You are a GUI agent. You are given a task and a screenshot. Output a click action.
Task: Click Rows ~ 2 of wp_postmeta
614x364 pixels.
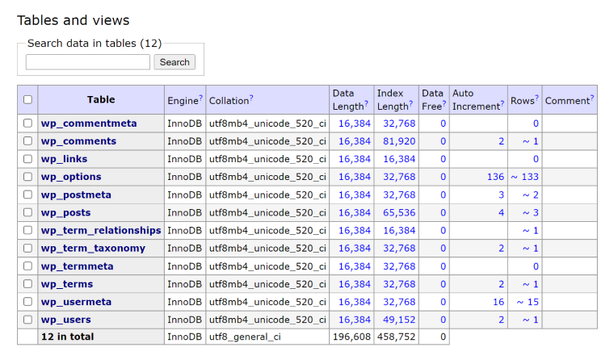pos(531,195)
